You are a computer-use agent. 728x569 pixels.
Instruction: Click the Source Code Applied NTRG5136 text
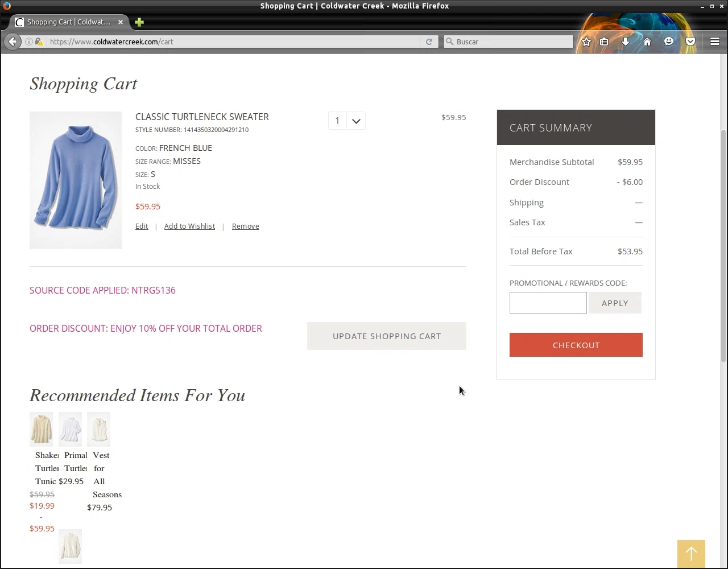pos(102,290)
